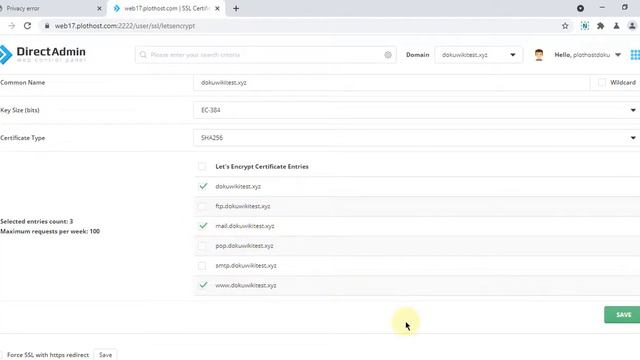Click the pin extension icon in toolbar
The image size is (640, 360).
(x=616, y=26)
